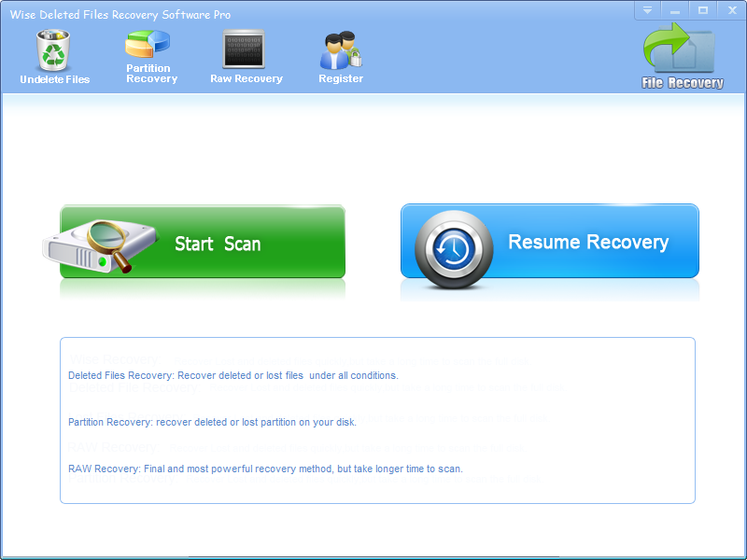Screen dimensions: 747x560
Task: Open the Partition Recovery tool
Action: [x=150, y=56]
